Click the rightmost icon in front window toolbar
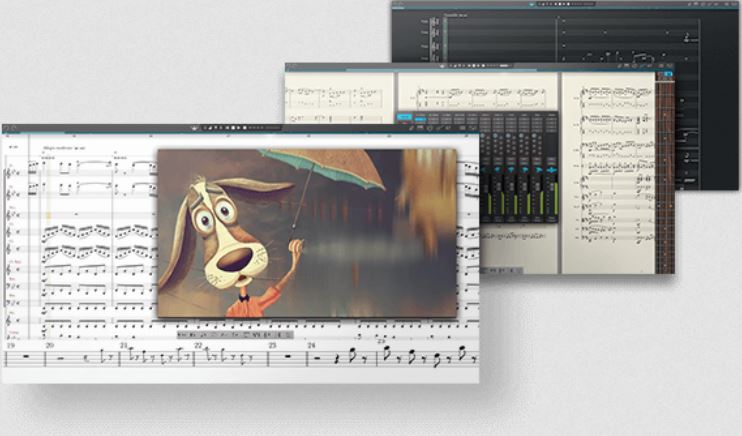The width and height of the screenshot is (742, 436). point(472,128)
